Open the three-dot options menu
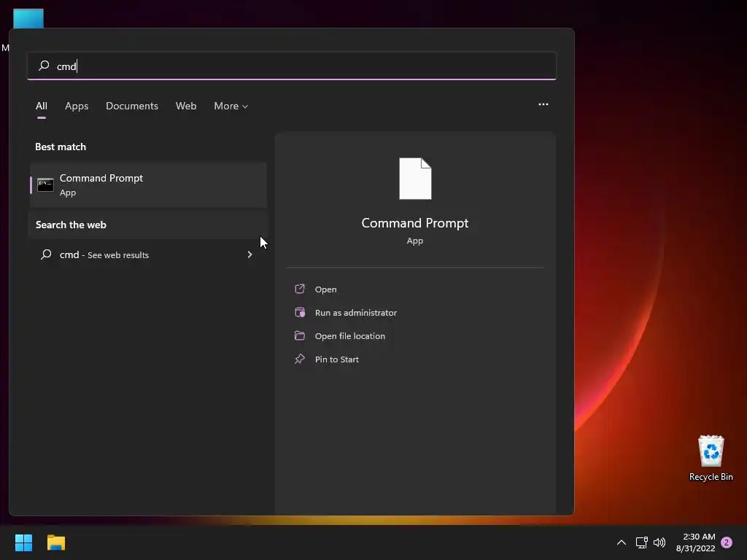Image resolution: width=747 pixels, height=560 pixels. (543, 104)
